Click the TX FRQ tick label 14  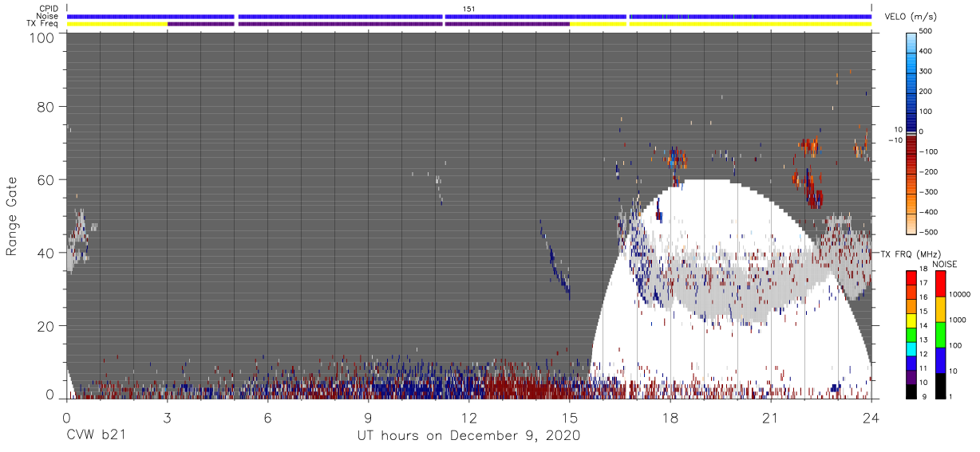[922, 324]
